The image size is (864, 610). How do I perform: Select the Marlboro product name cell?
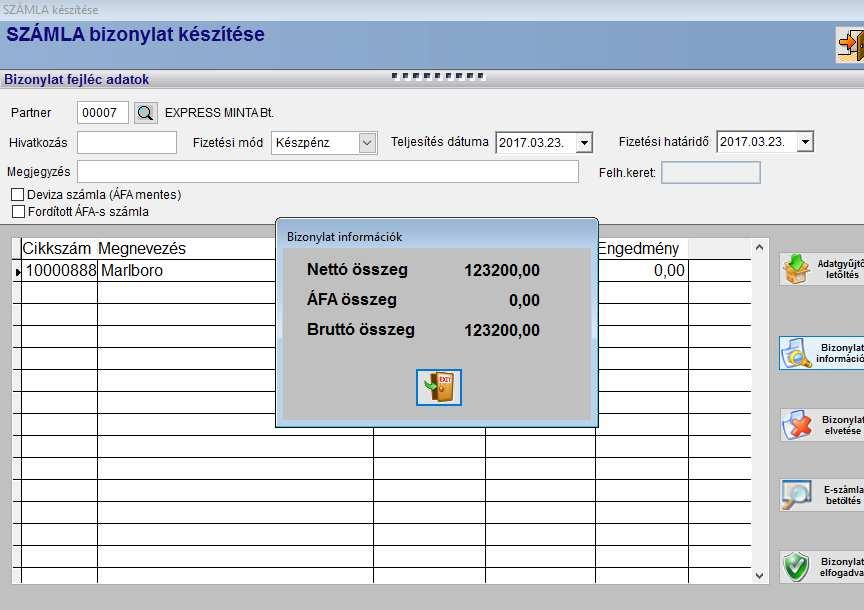coord(187,271)
